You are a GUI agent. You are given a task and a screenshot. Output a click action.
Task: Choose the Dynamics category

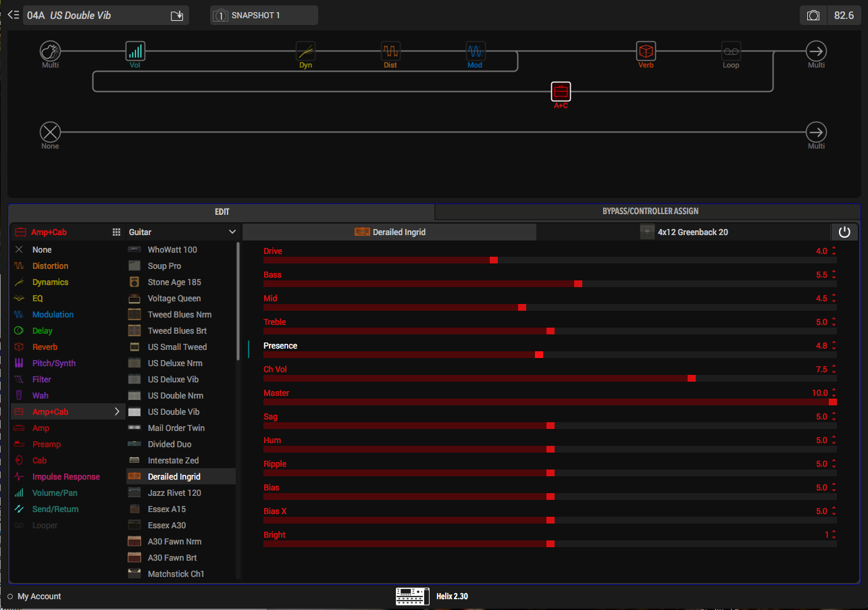[x=50, y=282]
